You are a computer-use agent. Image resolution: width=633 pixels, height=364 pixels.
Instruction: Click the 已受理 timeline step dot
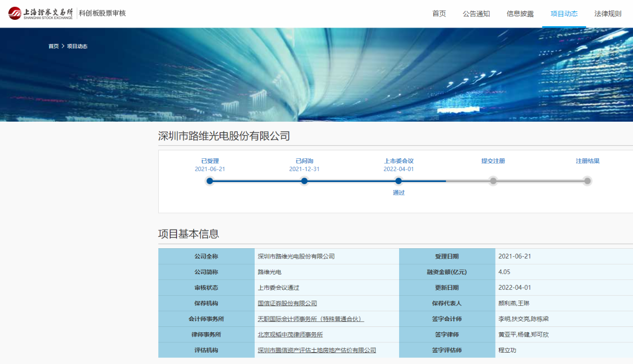(x=210, y=181)
